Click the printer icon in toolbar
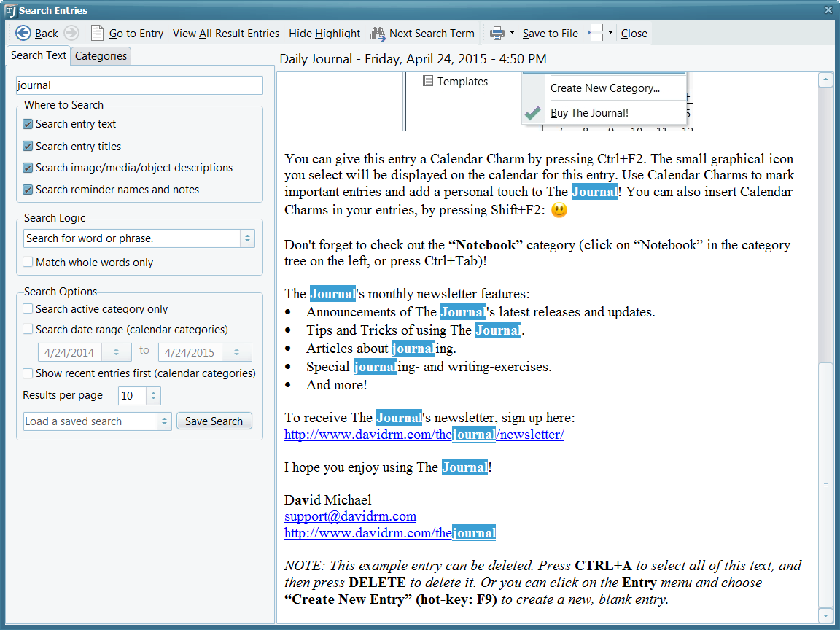840x630 pixels. click(x=497, y=33)
